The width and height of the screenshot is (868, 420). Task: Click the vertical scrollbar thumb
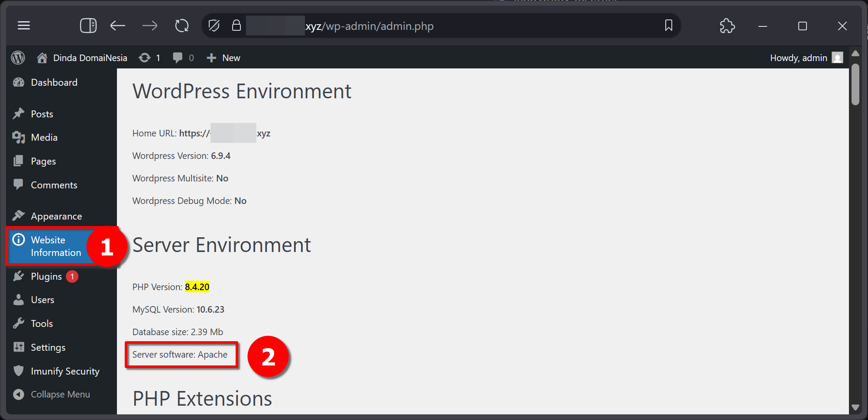pyautogui.click(x=855, y=84)
